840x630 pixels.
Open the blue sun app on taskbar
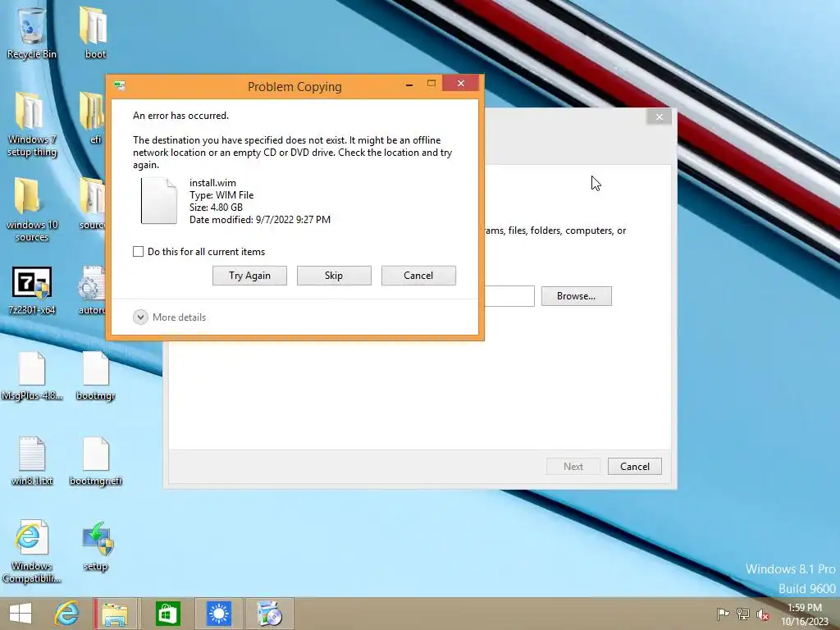pyautogui.click(x=218, y=614)
